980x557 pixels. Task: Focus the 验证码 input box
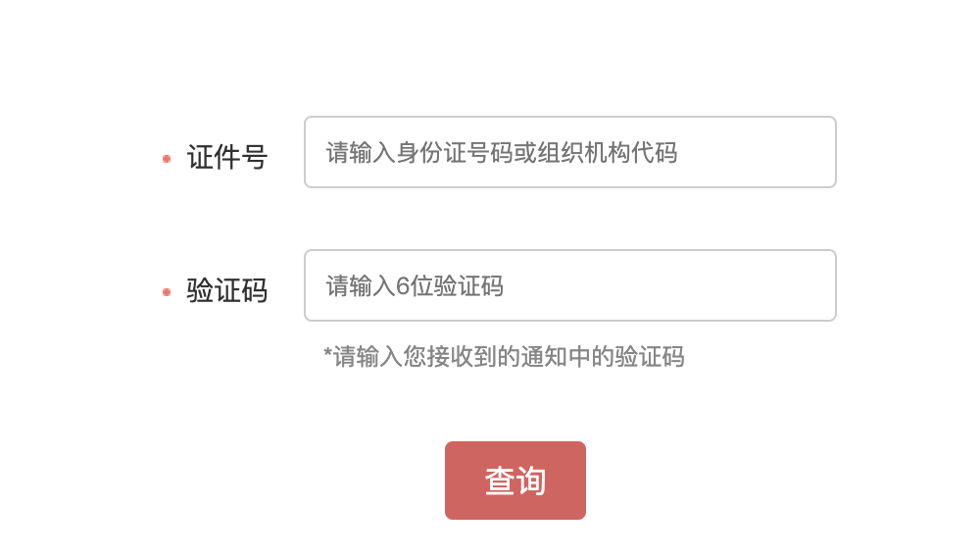coord(569,285)
